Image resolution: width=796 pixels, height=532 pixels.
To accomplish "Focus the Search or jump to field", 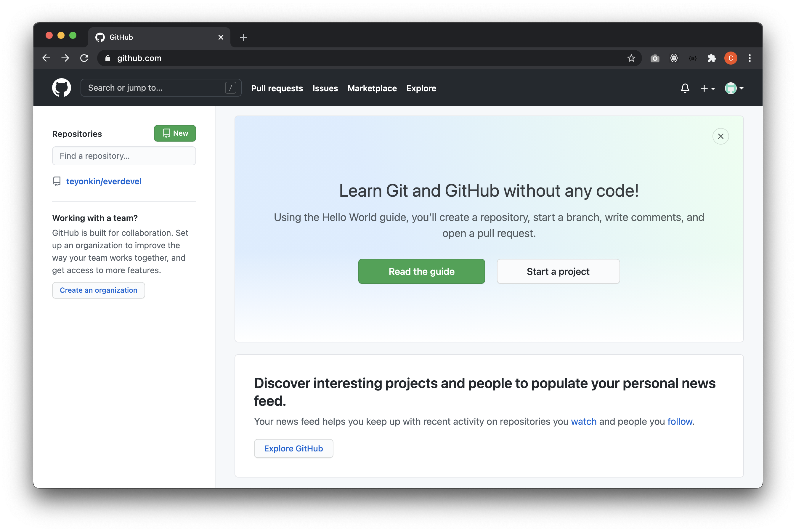I will pos(161,88).
